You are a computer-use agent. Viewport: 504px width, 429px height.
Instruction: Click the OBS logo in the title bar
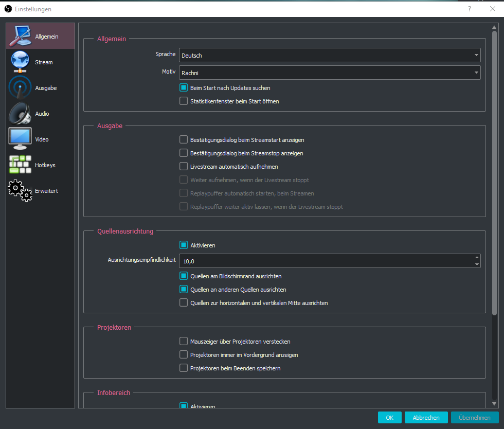[x=8, y=9]
